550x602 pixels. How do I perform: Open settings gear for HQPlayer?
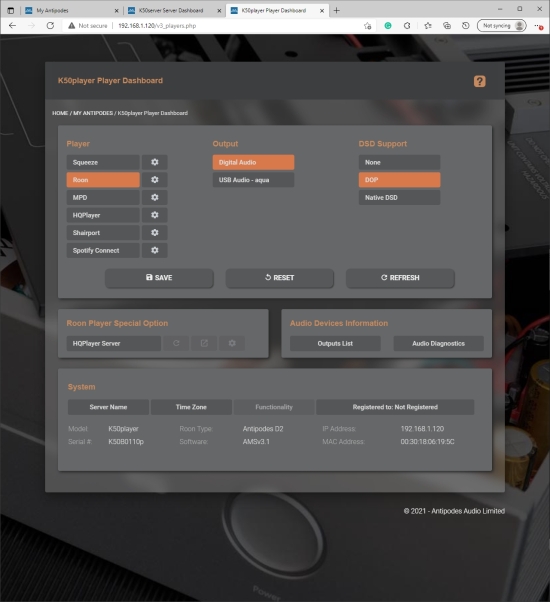click(155, 215)
